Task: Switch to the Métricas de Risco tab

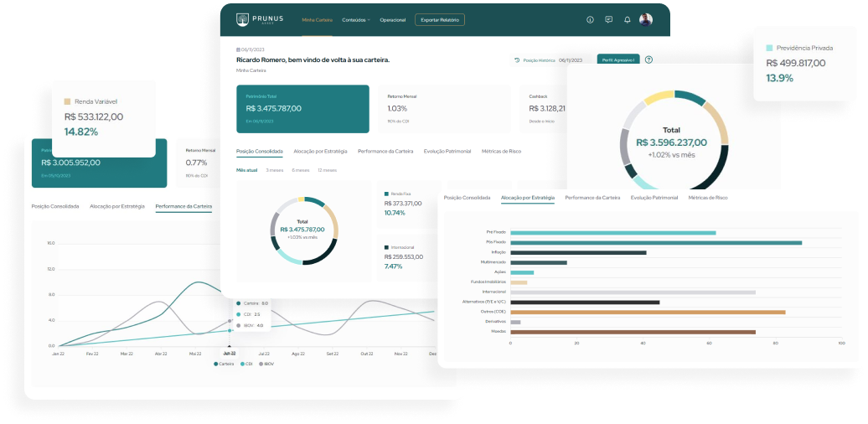Action: pyautogui.click(x=501, y=152)
